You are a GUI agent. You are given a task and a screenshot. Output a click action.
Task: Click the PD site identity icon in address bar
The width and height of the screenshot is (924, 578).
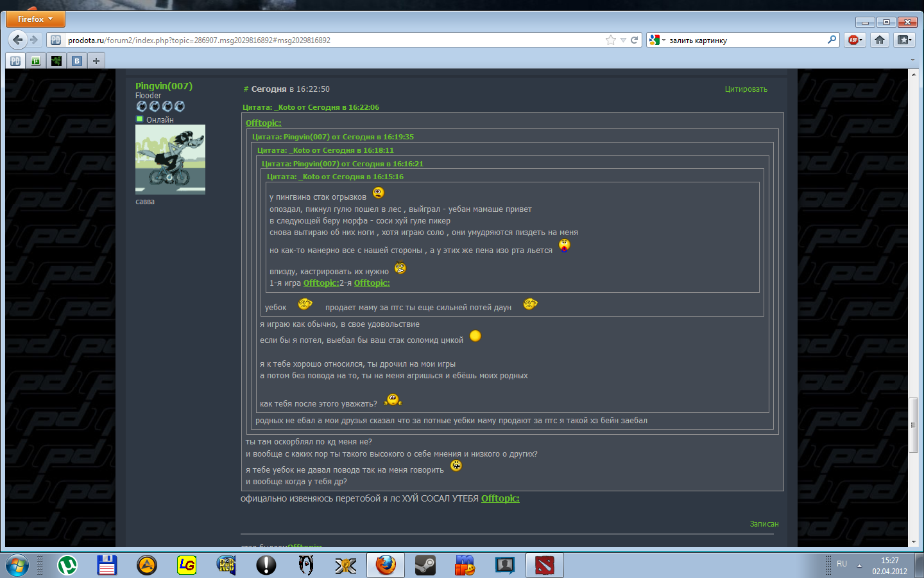(x=56, y=40)
